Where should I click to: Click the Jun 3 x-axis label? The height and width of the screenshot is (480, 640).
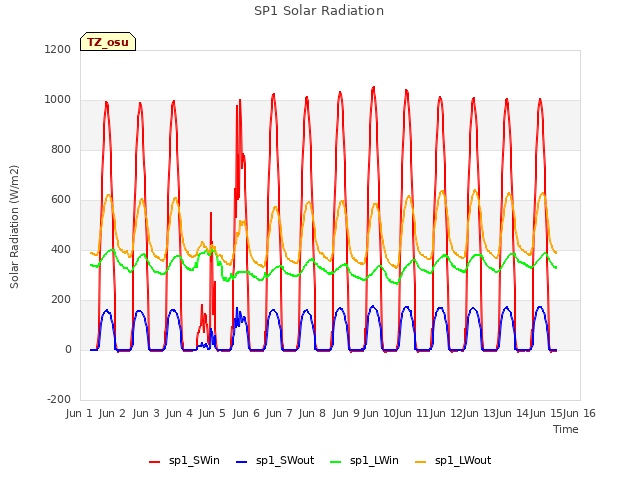point(146,413)
